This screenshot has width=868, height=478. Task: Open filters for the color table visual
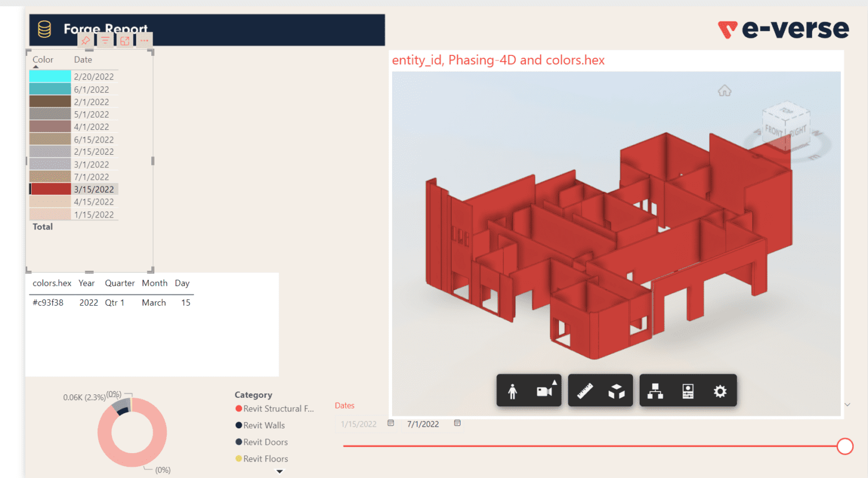click(105, 40)
